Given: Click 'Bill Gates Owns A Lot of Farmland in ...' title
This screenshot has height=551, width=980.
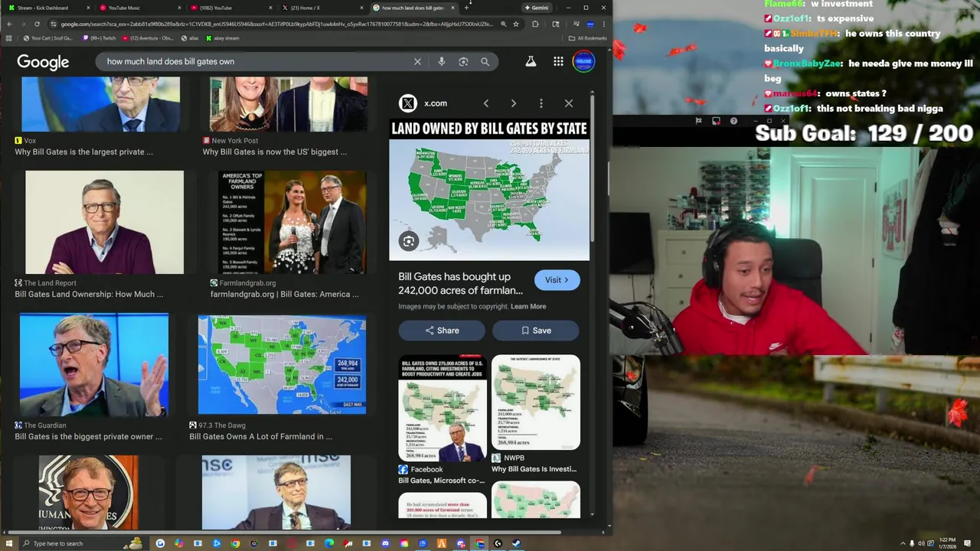Looking at the screenshot, I should click(261, 436).
